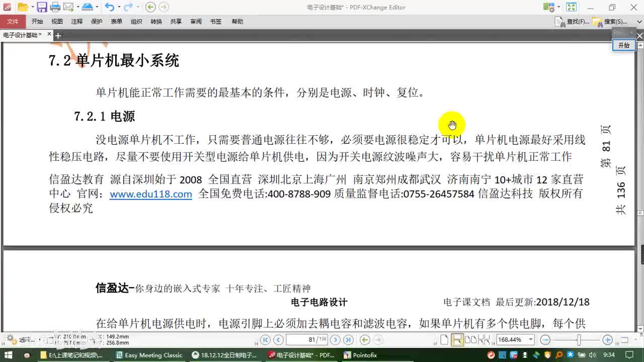Click the scanner icon in the quick toolbar

(x=87, y=7)
